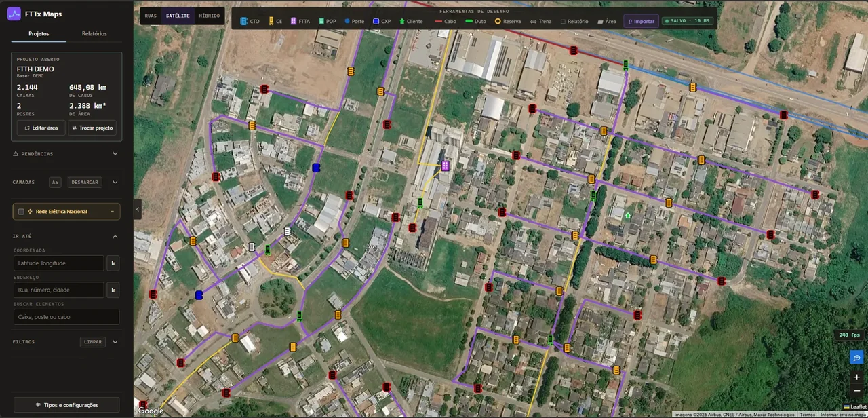Click Ir next to coordinate field
The height and width of the screenshot is (418, 868).
[x=113, y=263]
